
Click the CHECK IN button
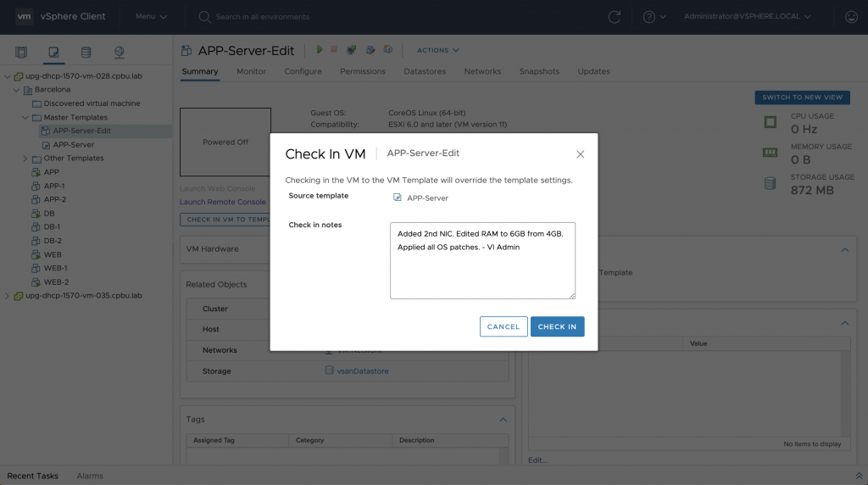557,326
